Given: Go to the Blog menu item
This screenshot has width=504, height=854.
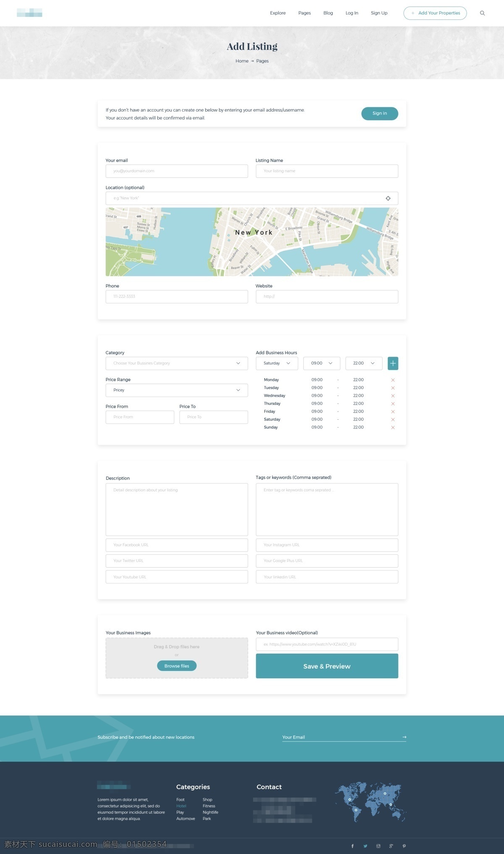Looking at the screenshot, I should [328, 13].
